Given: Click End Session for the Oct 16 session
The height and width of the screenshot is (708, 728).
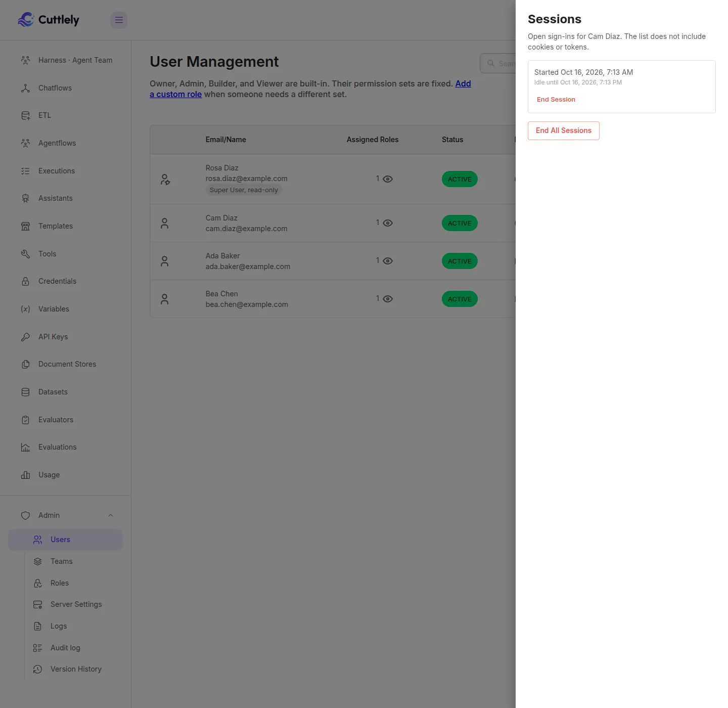Looking at the screenshot, I should tap(556, 100).
